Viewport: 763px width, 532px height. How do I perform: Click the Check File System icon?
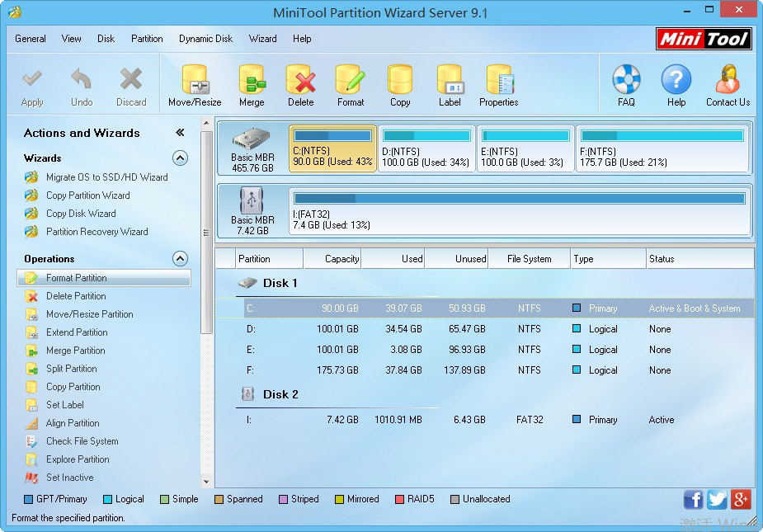[x=31, y=441]
